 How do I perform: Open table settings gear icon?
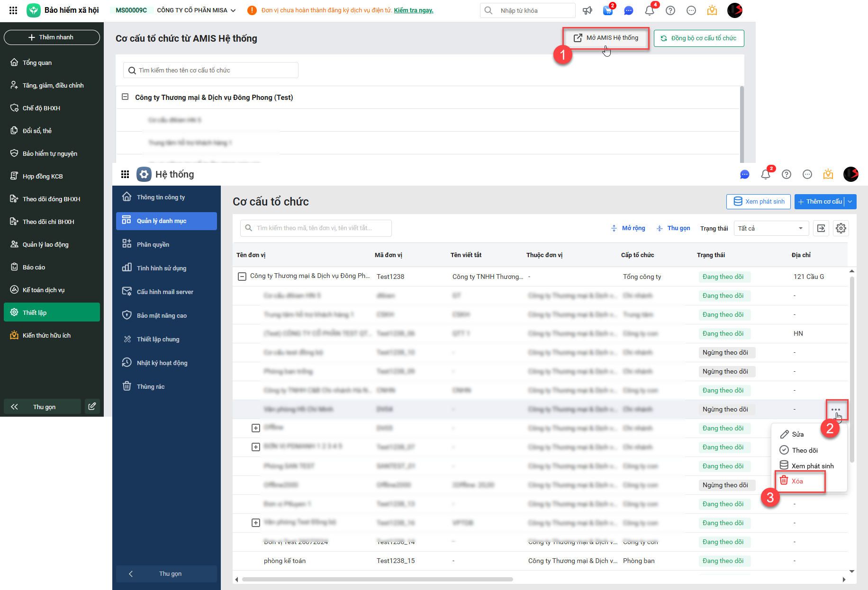[x=841, y=228]
